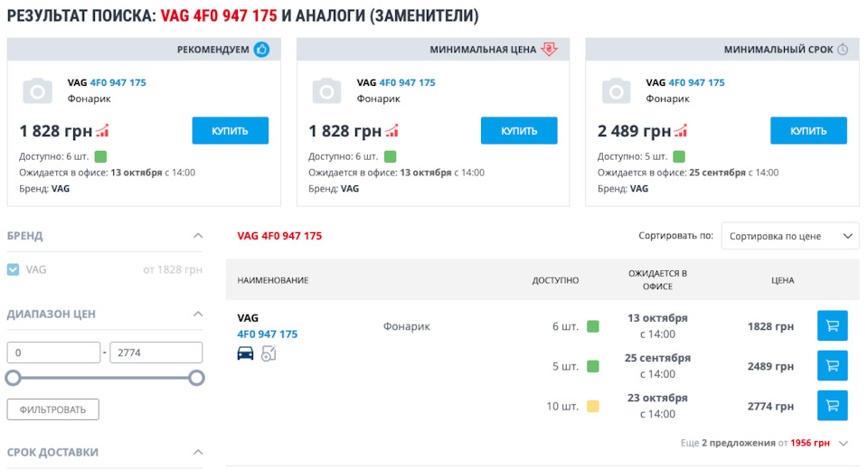Add the 2774 грн offer to cart
The height and width of the screenshot is (470, 868).
click(x=832, y=405)
